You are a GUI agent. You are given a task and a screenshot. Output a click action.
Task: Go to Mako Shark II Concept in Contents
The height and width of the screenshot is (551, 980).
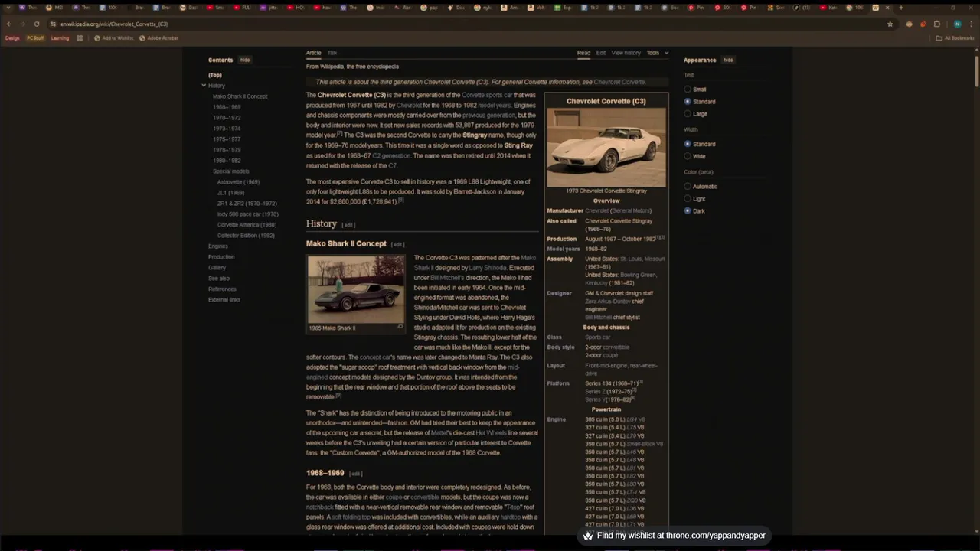pyautogui.click(x=240, y=96)
